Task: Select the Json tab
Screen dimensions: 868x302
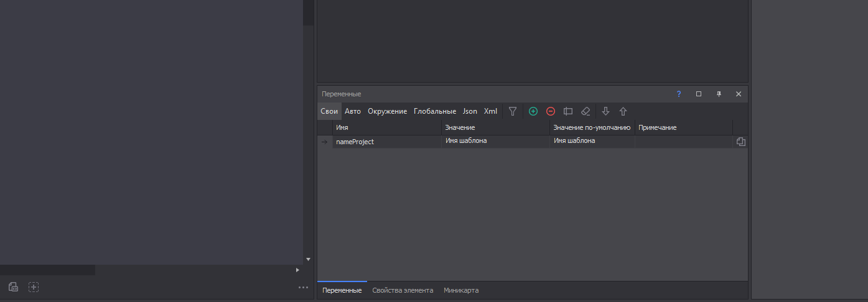Action: point(470,111)
